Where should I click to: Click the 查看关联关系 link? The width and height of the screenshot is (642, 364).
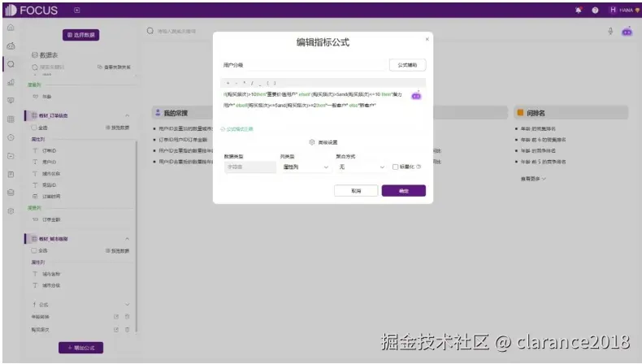114,67
